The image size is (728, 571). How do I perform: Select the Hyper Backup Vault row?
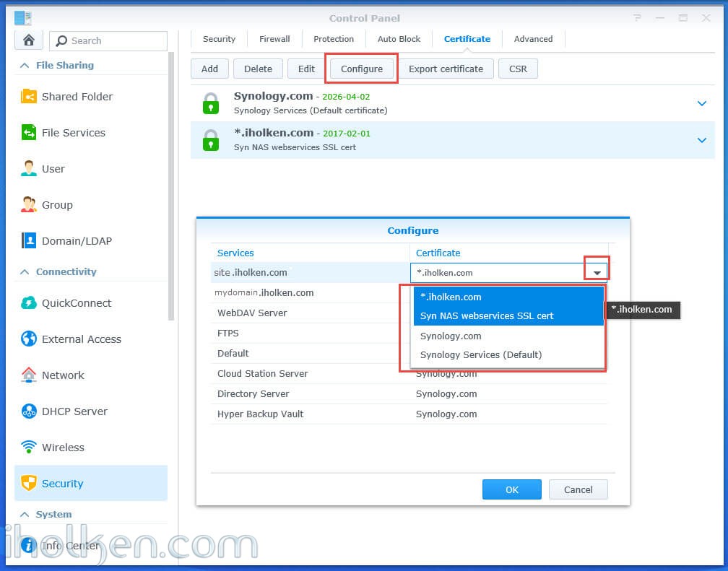coord(409,414)
